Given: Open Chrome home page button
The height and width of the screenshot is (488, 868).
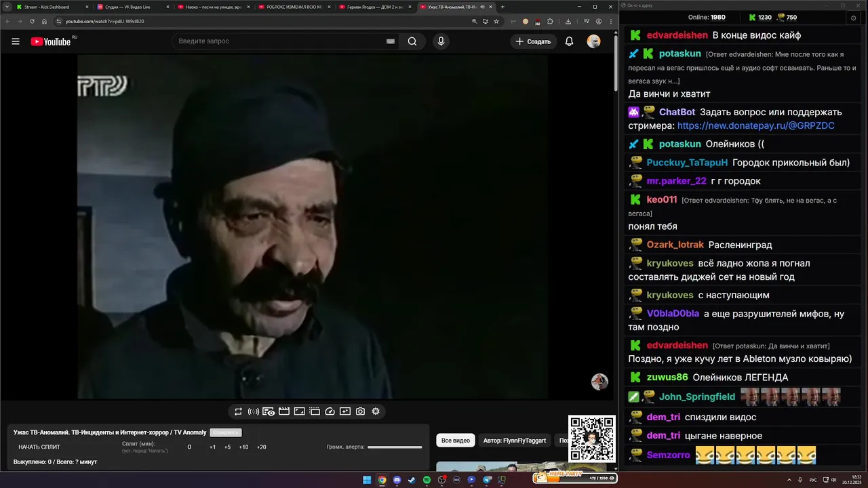Looking at the screenshot, I should point(43,21).
